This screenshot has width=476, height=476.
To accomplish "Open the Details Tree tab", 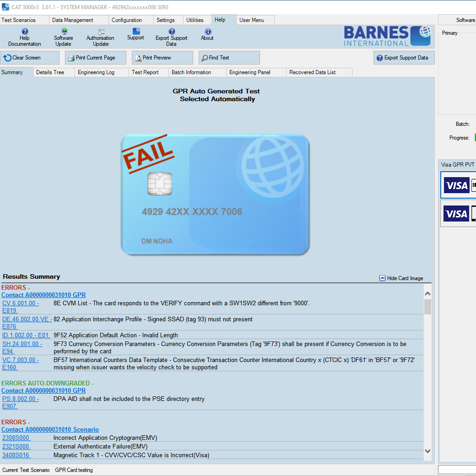I will click(50, 72).
